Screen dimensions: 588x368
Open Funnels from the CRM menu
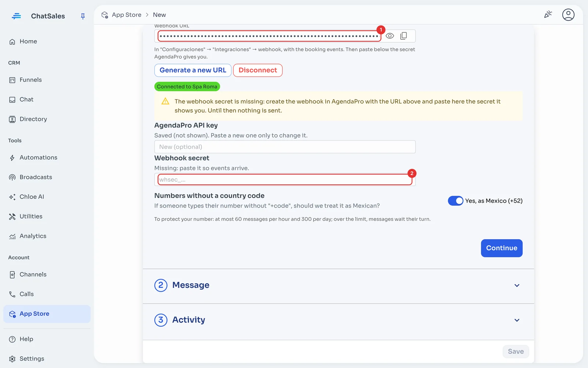[47, 80]
